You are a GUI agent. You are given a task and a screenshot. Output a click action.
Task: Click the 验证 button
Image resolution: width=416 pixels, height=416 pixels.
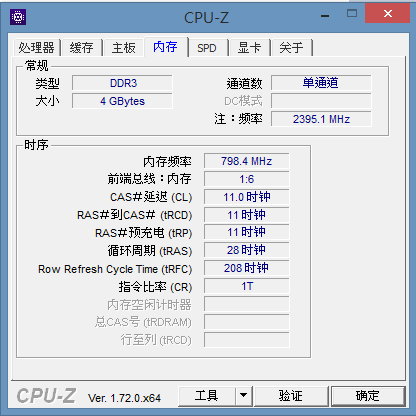tap(291, 396)
